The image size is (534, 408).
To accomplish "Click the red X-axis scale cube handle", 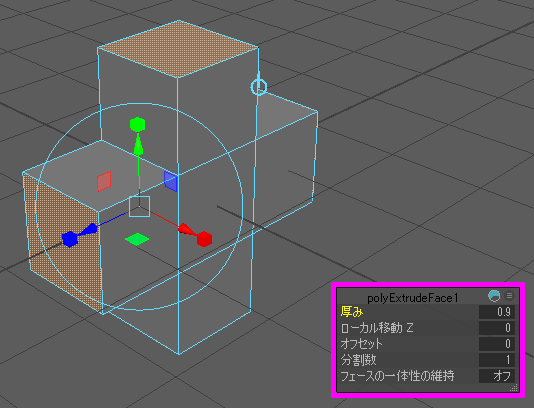I will coord(204,239).
